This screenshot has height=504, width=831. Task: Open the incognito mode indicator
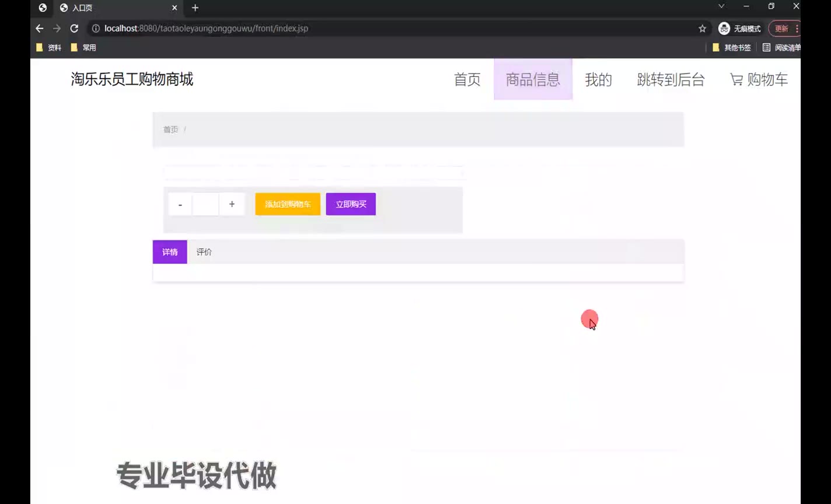tap(739, 29)
